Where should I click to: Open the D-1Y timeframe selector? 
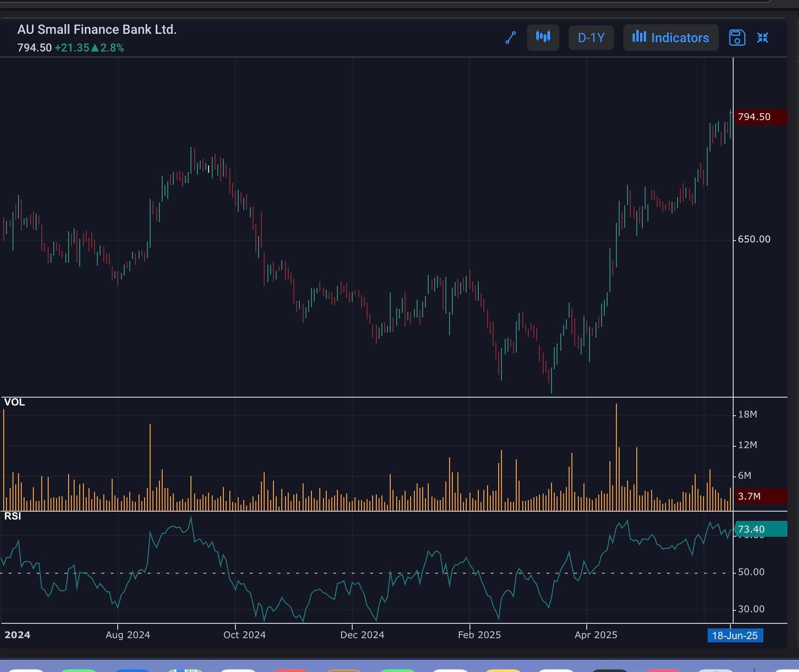click(x=591, y=38)
